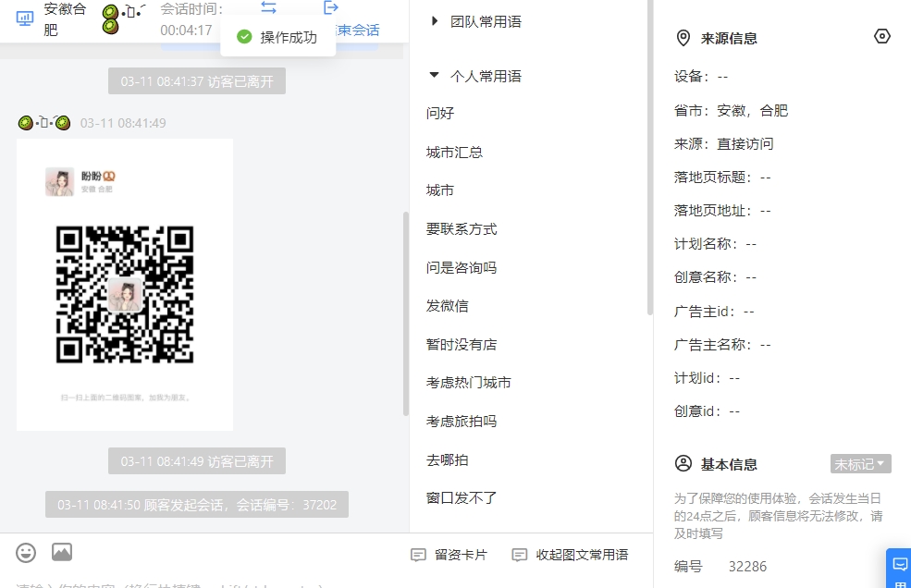
Task: Select the 问好 quick phrase
Action: pyautogui.click(x=440, y=114)
